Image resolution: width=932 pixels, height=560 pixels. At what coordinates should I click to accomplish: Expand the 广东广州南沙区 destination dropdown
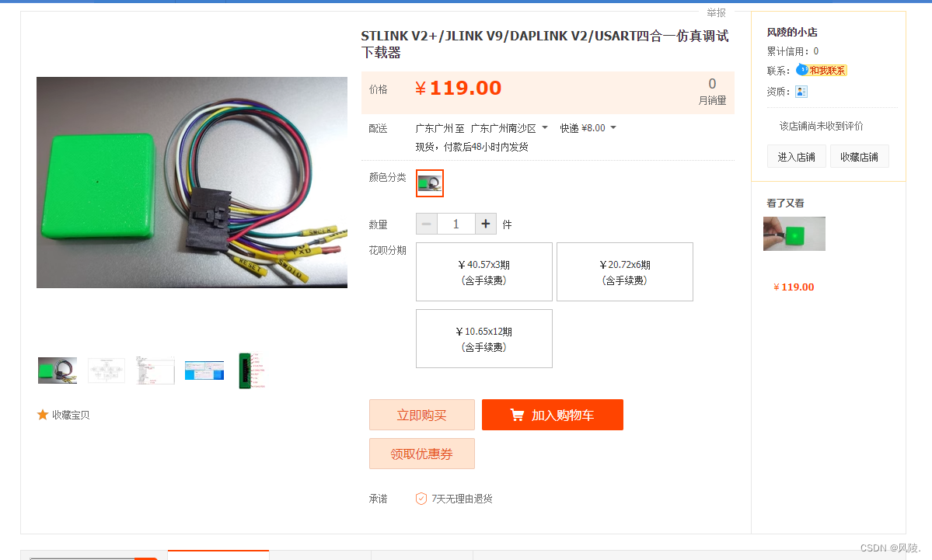(544, 127)
